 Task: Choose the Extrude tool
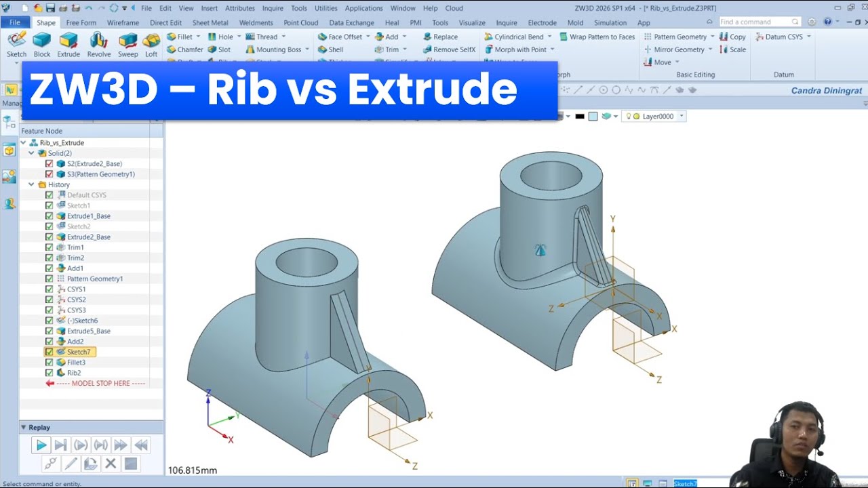coord(68,44)
